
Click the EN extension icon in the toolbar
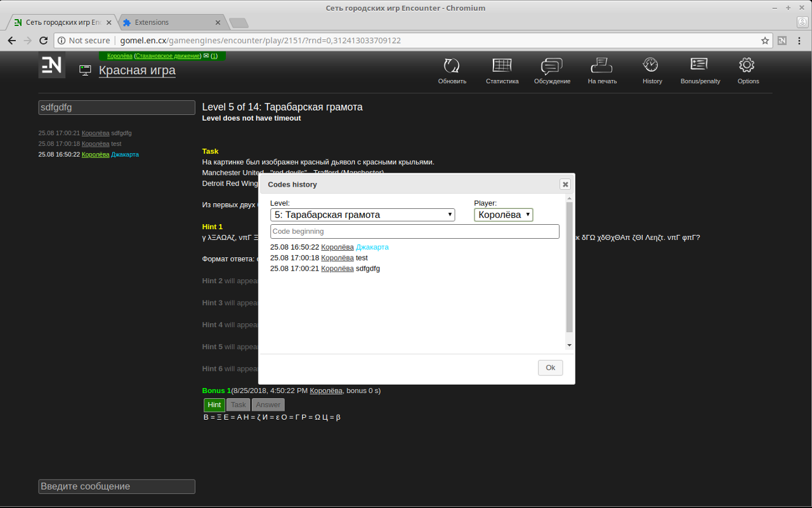pos(782,40)
